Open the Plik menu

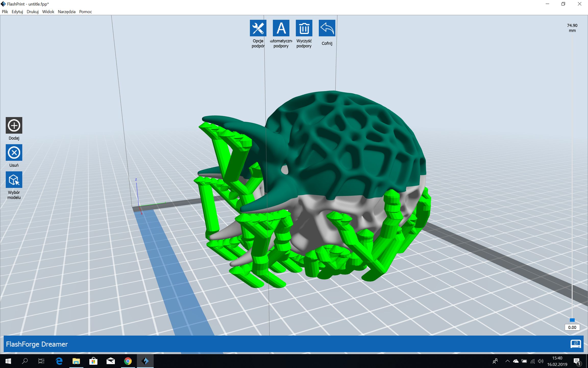tap(5, 12)
